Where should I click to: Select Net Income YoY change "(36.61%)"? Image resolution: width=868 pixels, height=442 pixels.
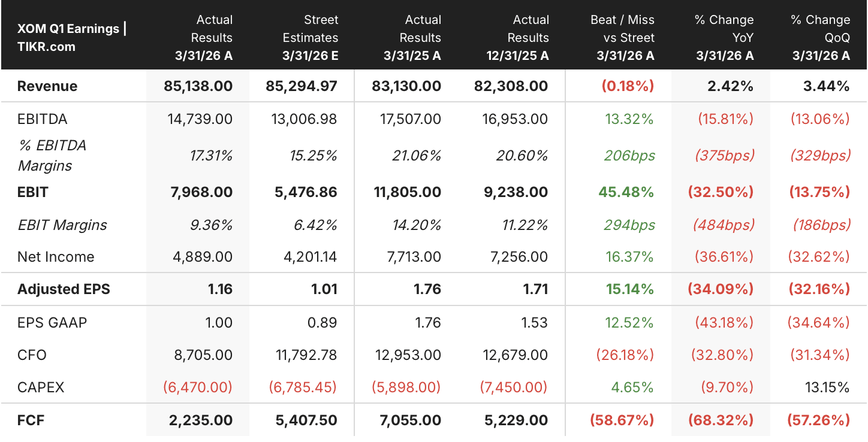pos(725,257)
